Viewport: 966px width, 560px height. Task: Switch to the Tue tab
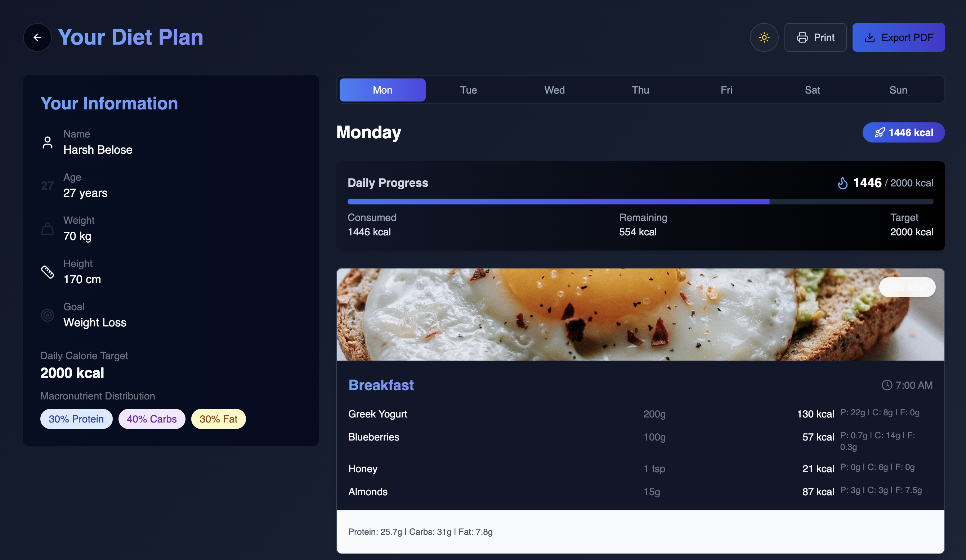468,90
